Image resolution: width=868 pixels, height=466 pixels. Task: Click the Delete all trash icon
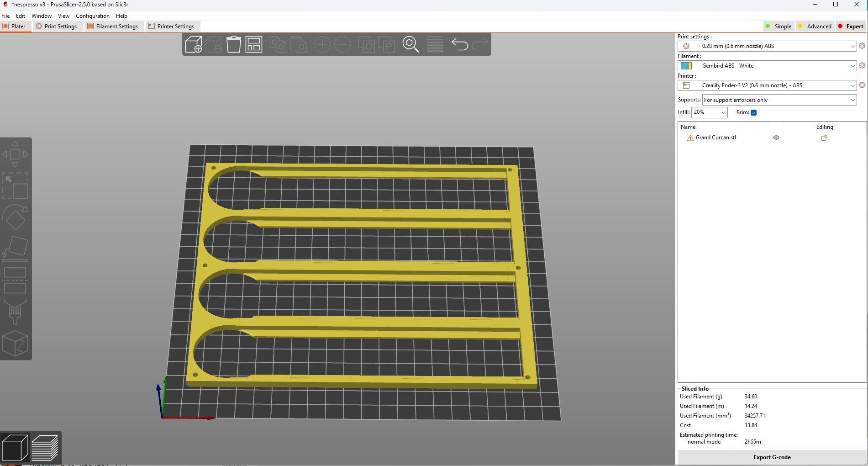(x=234, y=44)
